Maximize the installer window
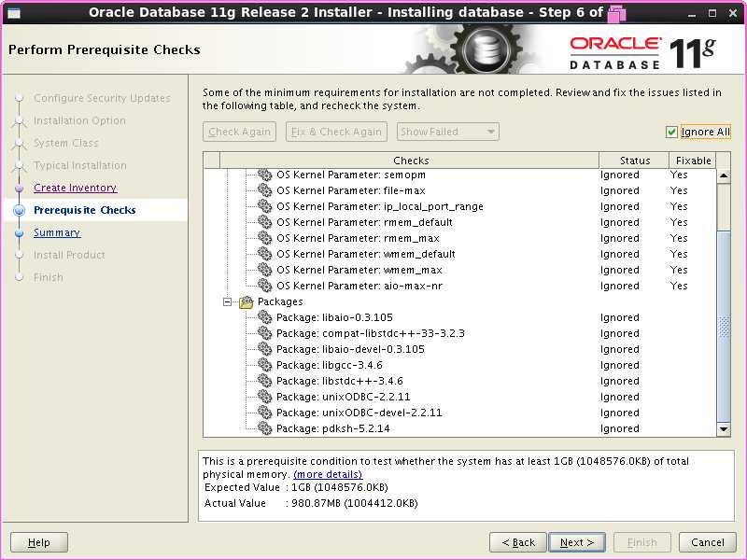Screen dimensions: 747x560 click(x=712, y=13)
